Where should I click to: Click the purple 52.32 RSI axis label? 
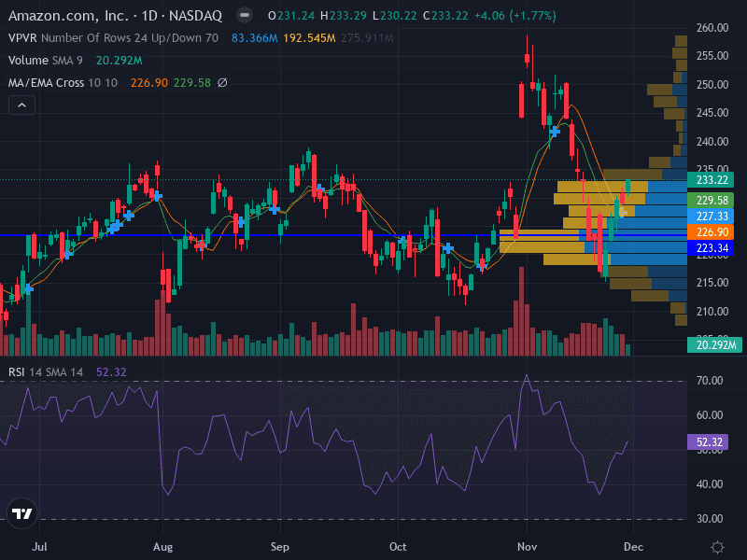710,441
